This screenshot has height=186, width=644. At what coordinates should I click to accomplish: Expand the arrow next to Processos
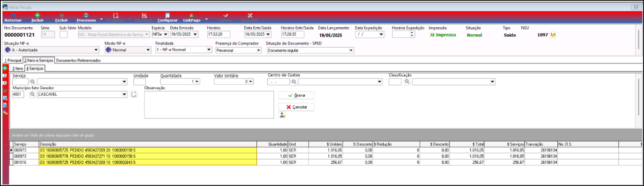pyautogui.click(x=102, y=19)
